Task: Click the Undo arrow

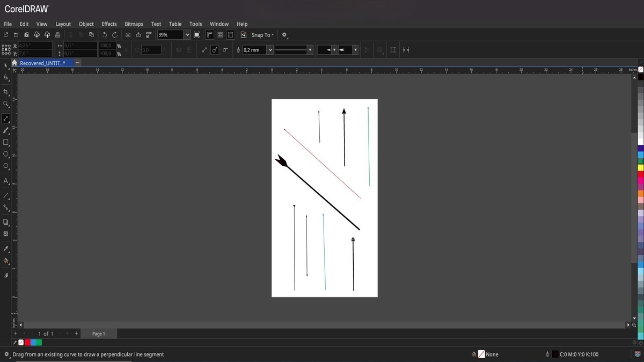Action: click(x=105, y=35)
